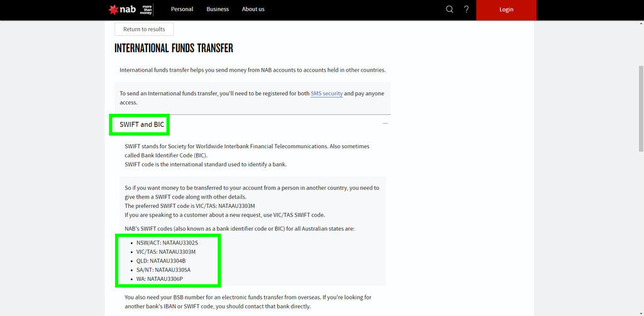The image size is (644, 316).
Task: Select the QLD: NATAAU3304B line
Action: 161,261
